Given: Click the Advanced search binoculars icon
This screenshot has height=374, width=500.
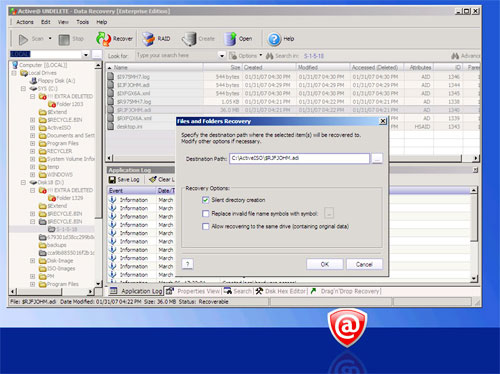Looking at the screenshot, I should tap(455, 56).
